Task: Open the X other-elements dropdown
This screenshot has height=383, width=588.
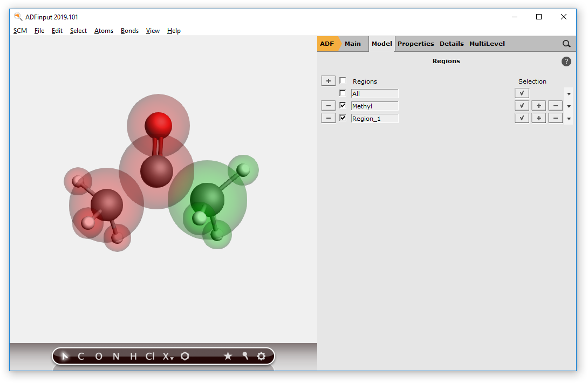Action: 168,357
